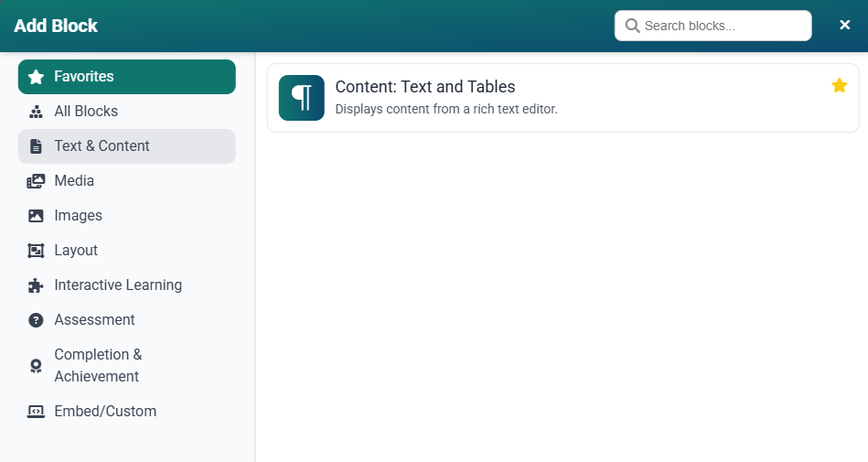This screenshot has width=868, height=462.
Task: Switch to the Media category
Action: pos(127,181)
